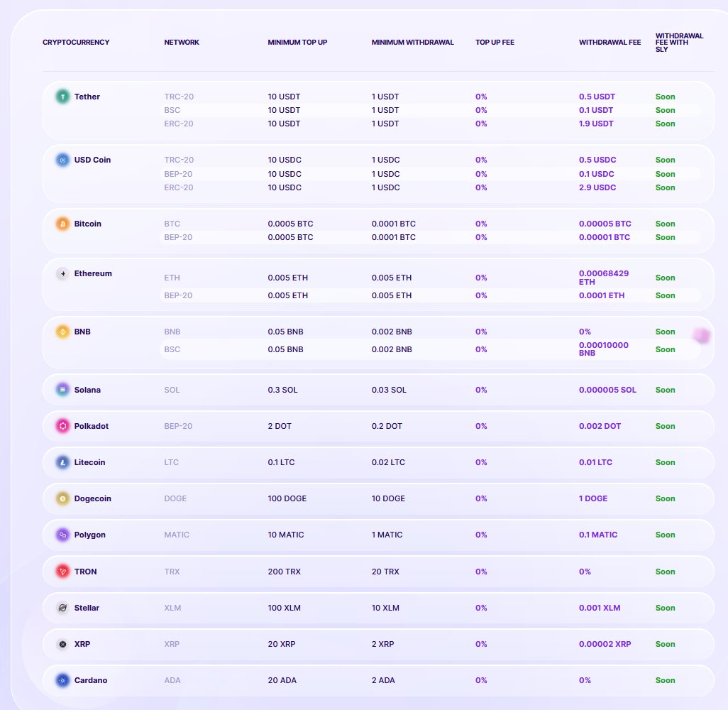Click the purple Polygon icon
The height and width of the screenshot is (710, 728).
[x=62, y=535]
